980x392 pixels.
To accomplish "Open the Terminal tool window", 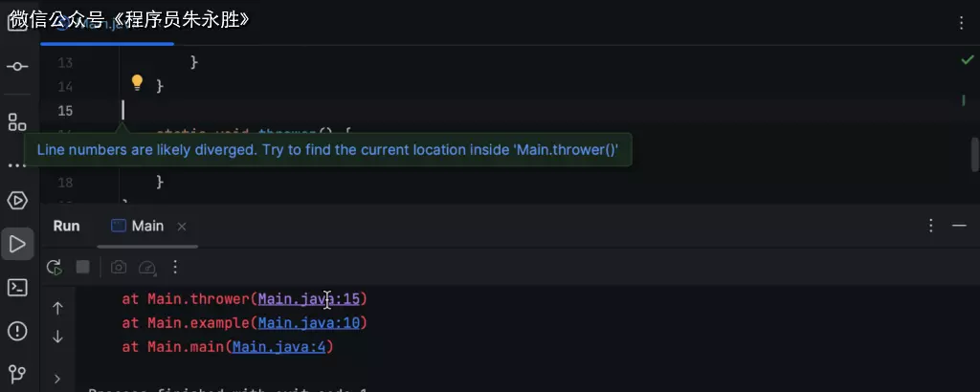I will click(17, 287).
